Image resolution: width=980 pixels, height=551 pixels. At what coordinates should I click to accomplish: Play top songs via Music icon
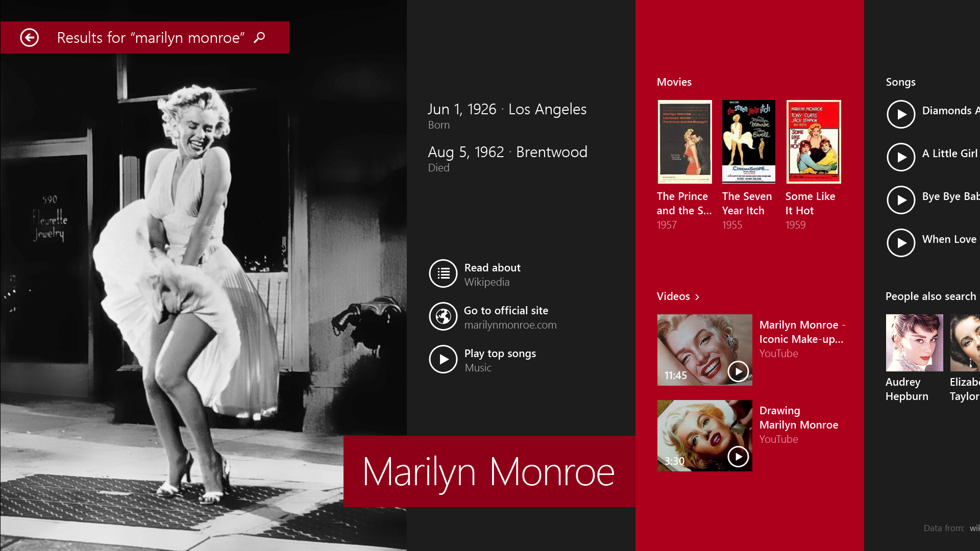point(443,360)
